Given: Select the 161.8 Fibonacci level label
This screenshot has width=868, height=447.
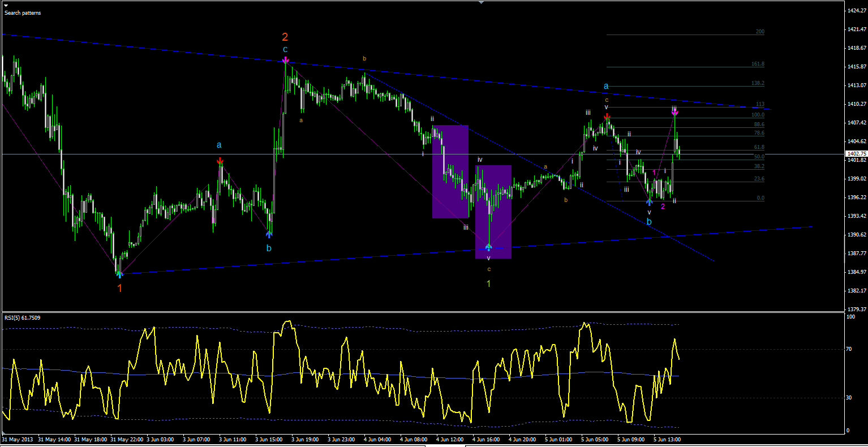Looking at the screenshot, I should click(758, 65).
